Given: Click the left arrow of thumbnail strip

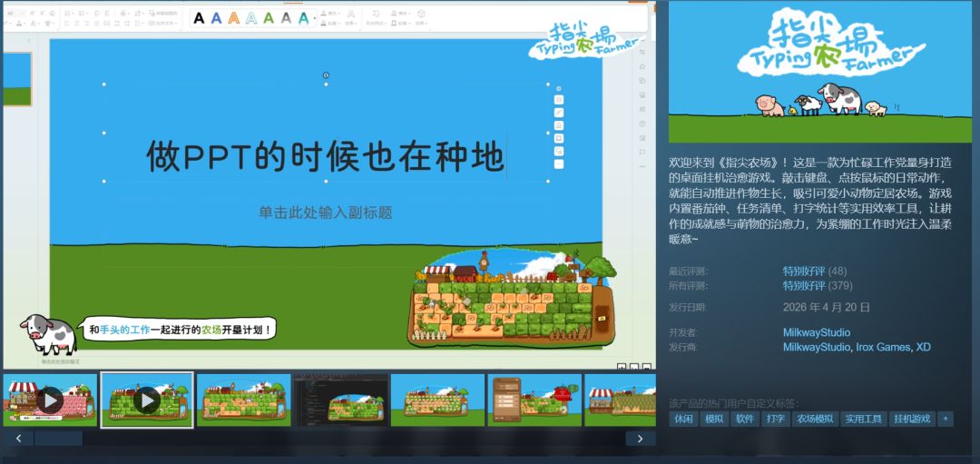Looking at the screenshot, I should [19, 439].
